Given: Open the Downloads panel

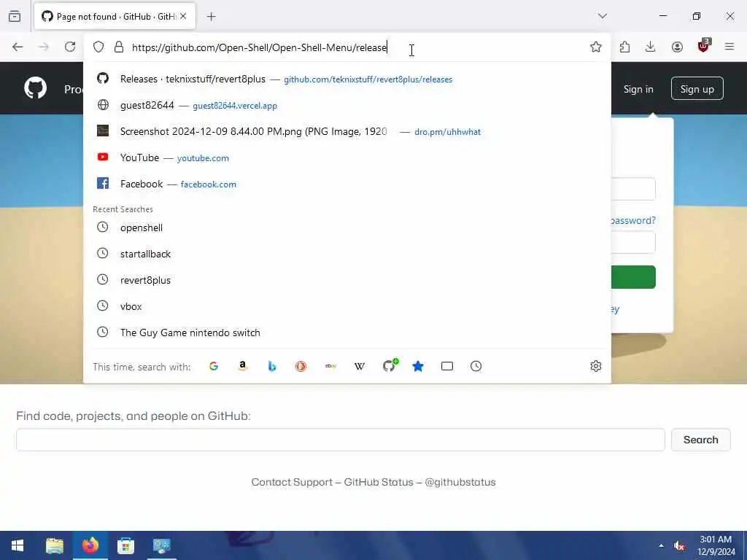Looking at the screenshot, I should [x=650, y=47].
